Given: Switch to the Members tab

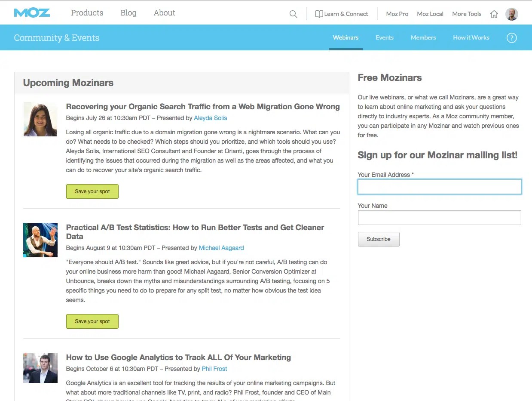Looking at the screenshot, I should coord(423,37).
